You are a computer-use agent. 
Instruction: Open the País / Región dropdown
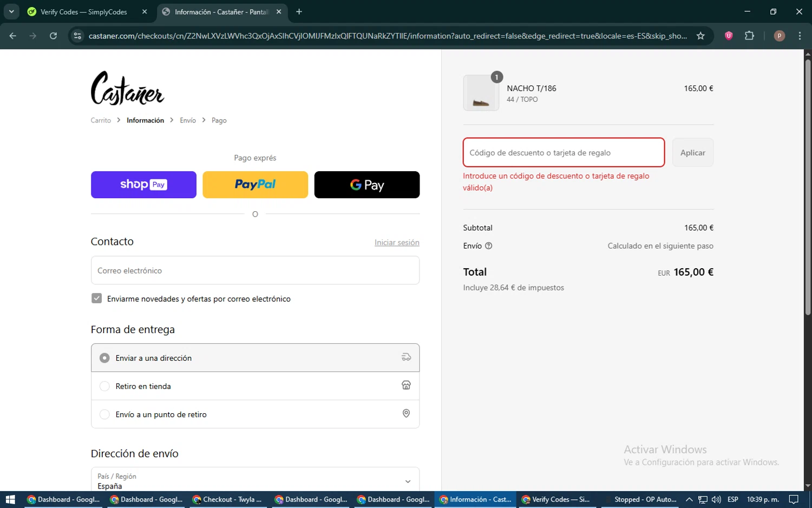pos(255,481)
